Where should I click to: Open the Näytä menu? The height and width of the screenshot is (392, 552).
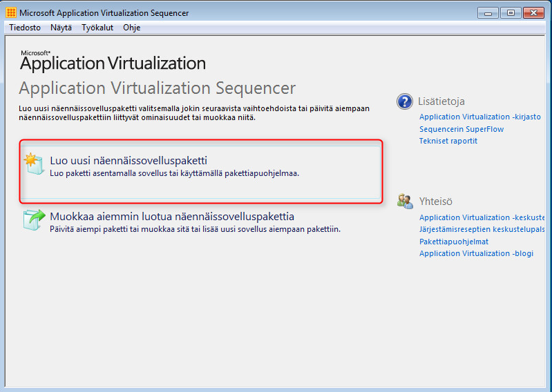[61, 28]
